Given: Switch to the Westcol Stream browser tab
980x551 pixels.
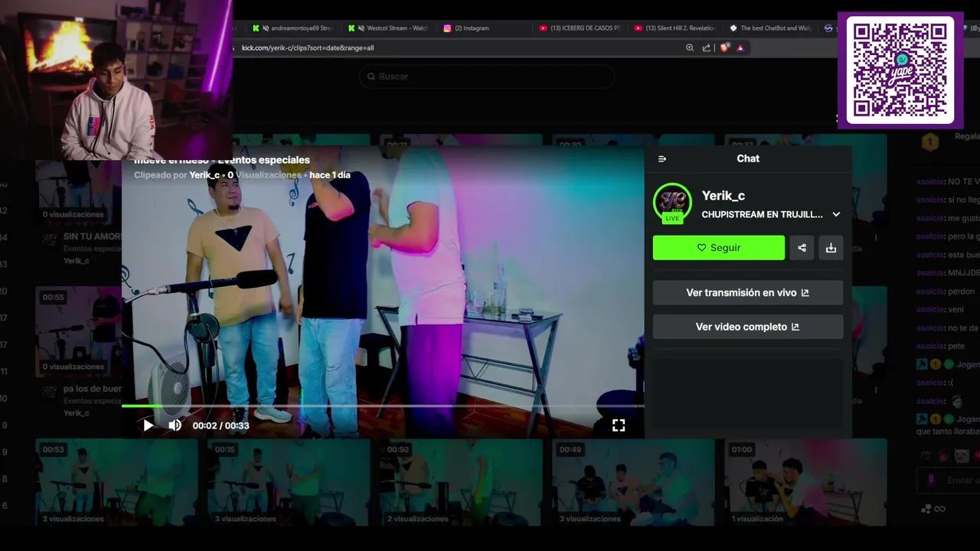Looking at the screenshot, I should click(388, 28).
